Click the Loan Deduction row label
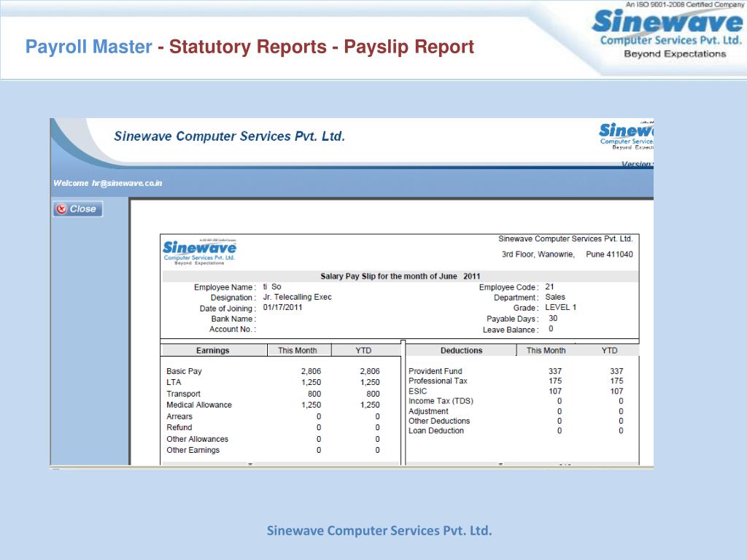The width and height of the screenshot is (747, 560). pyautogui.click(x=436, y=430)
